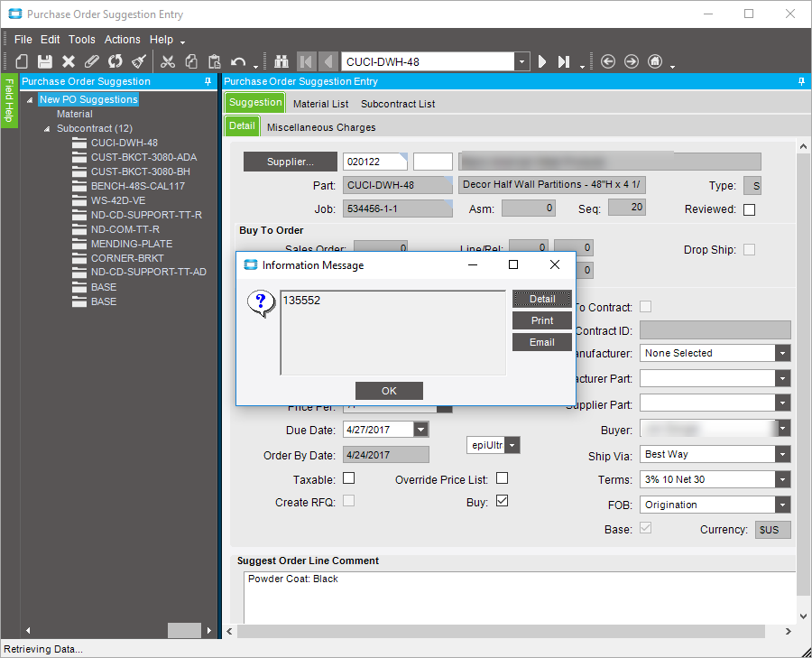812x658 pixels.
Task: Click the Cut scissors icon
Action: [x=167, y=61]
